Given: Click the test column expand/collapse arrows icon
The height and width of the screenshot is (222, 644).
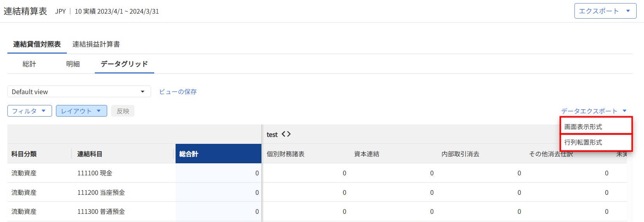Looking at the screenshot, I should [x=286, y=134].
